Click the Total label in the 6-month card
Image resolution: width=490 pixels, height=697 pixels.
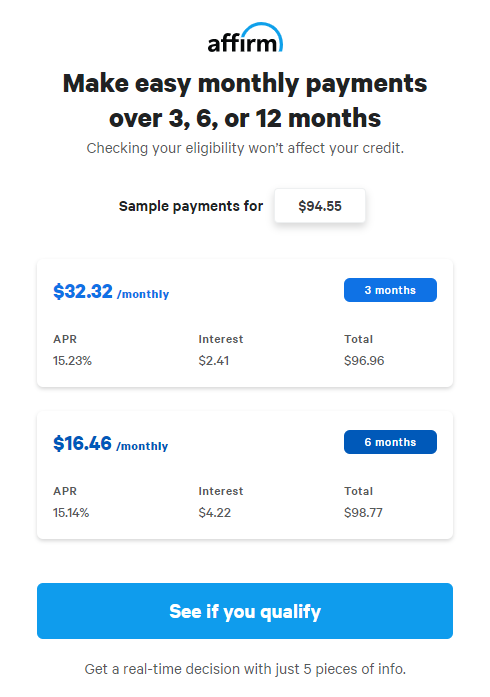tap(358, 491)
